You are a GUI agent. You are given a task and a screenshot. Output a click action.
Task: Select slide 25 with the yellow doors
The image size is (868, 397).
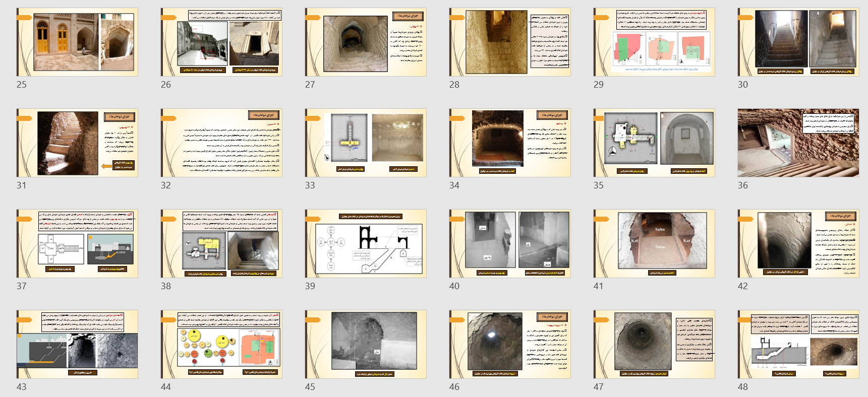[x=77, y=42]
